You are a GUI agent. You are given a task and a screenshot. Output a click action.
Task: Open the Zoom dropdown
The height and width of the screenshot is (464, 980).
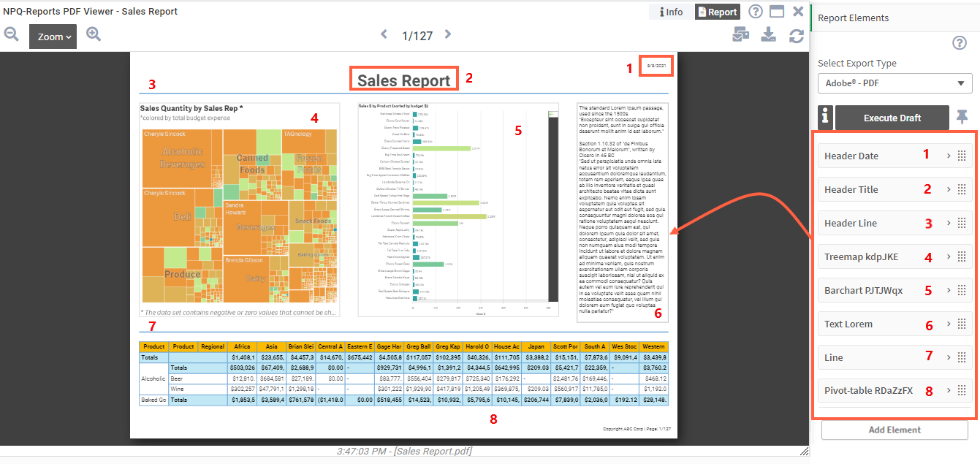pyautogui.click(x=53, y=37)
